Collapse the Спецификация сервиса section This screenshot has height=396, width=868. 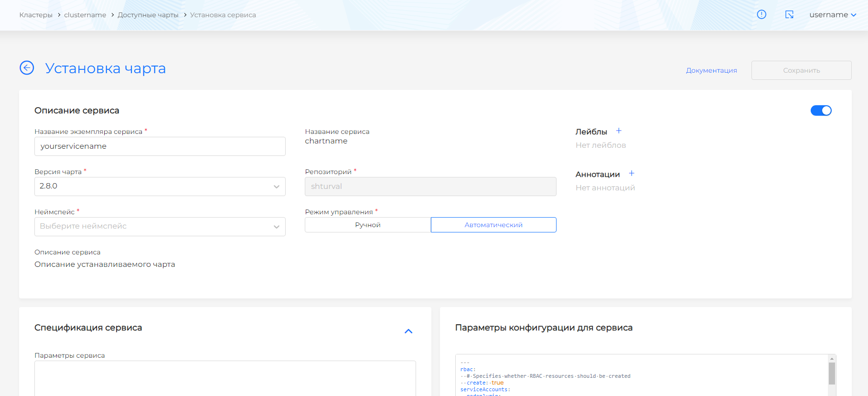click(408, 331)
